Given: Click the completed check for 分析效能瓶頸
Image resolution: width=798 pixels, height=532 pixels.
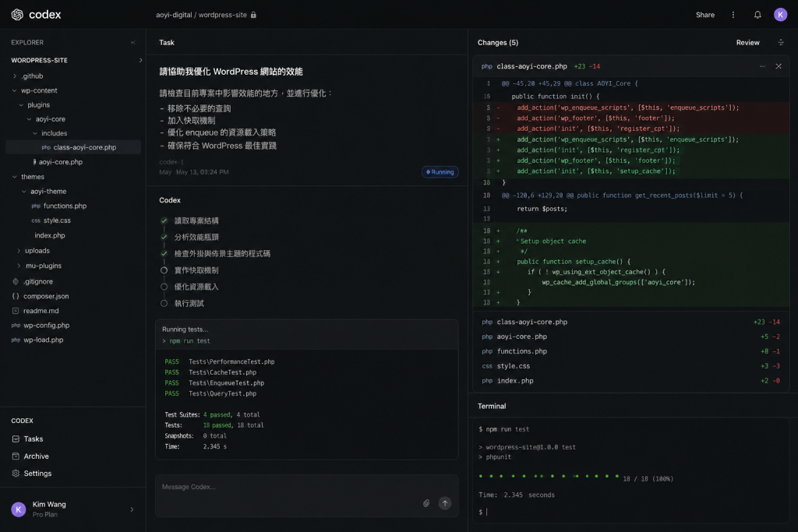Looking at the screenshot, I should point(164,237).
